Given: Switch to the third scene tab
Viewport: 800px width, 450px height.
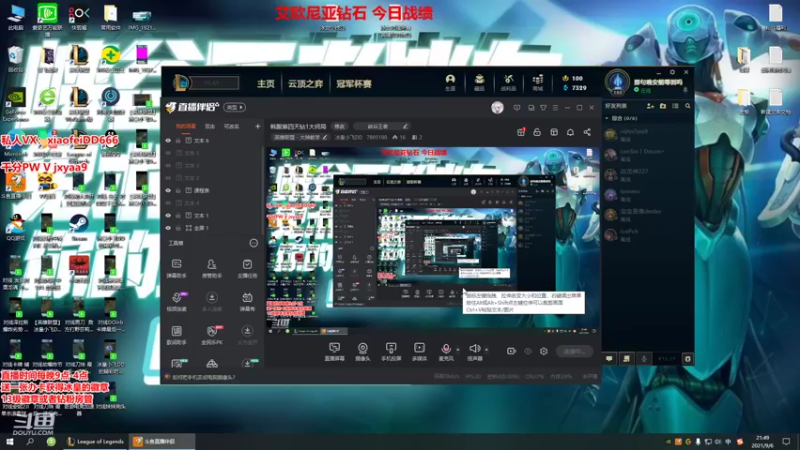Looking at the screenshot, I should [232, 126].
